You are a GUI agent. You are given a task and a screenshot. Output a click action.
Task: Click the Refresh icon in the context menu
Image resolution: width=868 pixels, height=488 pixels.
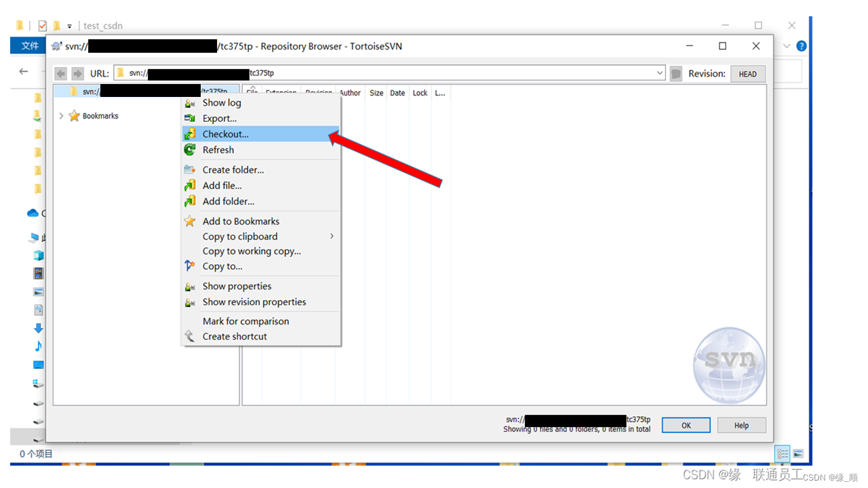pyautogui.click(x=190, y=150)
